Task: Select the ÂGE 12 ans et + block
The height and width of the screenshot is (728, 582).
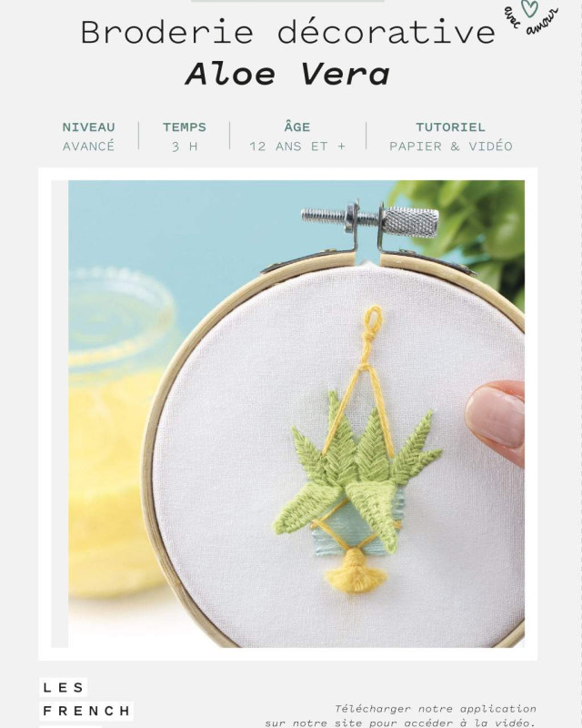Action: (x=297, y=136)
